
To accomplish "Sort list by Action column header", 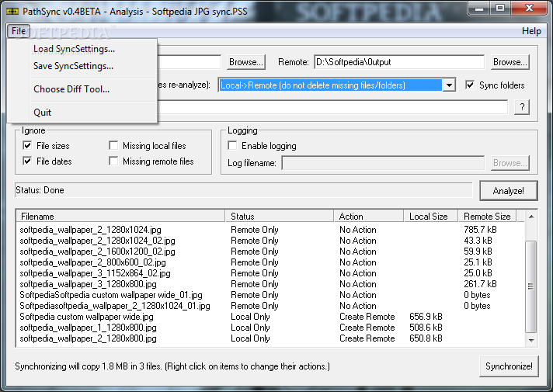I will (x=369, y=216).
